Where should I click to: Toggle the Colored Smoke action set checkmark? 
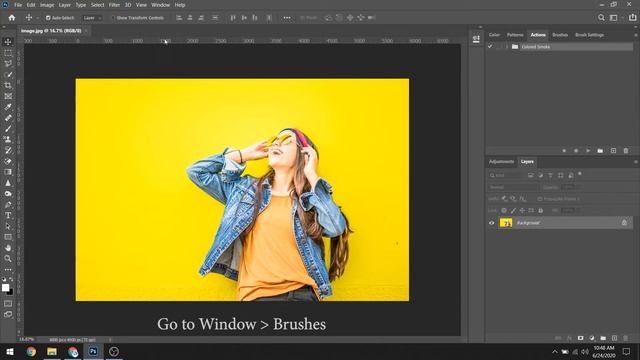tap(490, 47)
